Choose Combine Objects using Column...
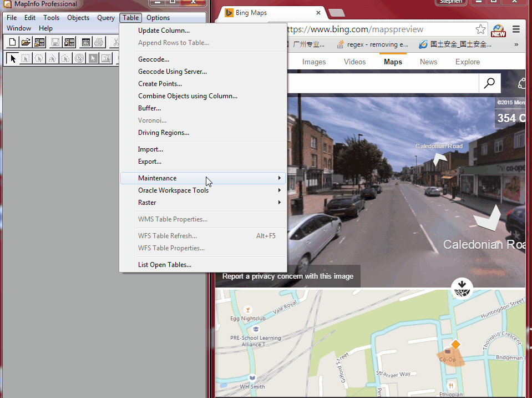Viewport: 532px width, 398px height. click(203, 96)
